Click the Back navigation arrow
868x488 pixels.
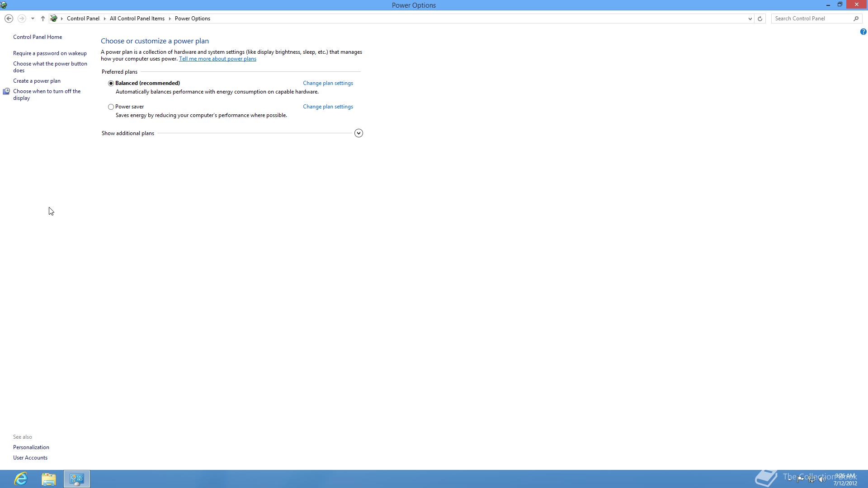[x=9, y=19]
